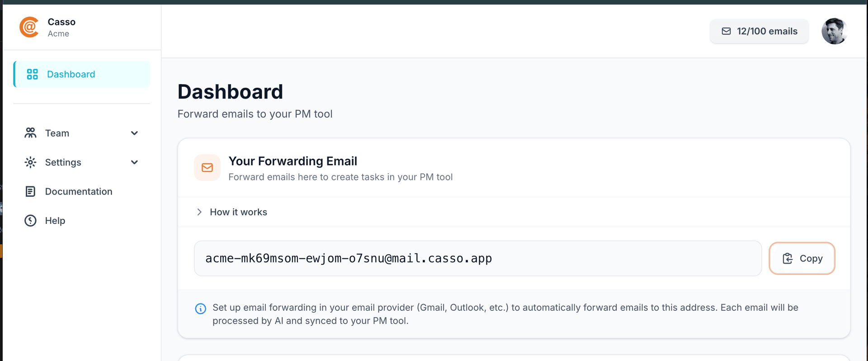Click the envelope icon in the email counter
Screen dimensions: 868x361
click(726, 31)
